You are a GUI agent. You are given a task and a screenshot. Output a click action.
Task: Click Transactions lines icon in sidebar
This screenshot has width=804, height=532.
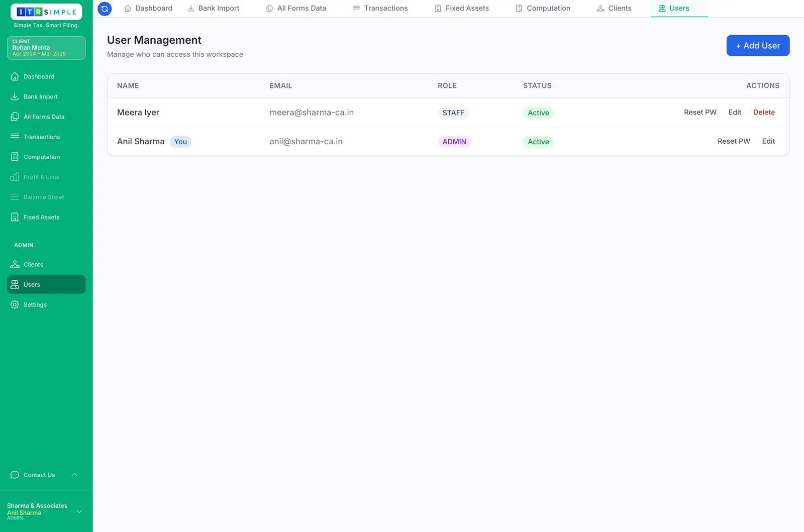[15, 137]
